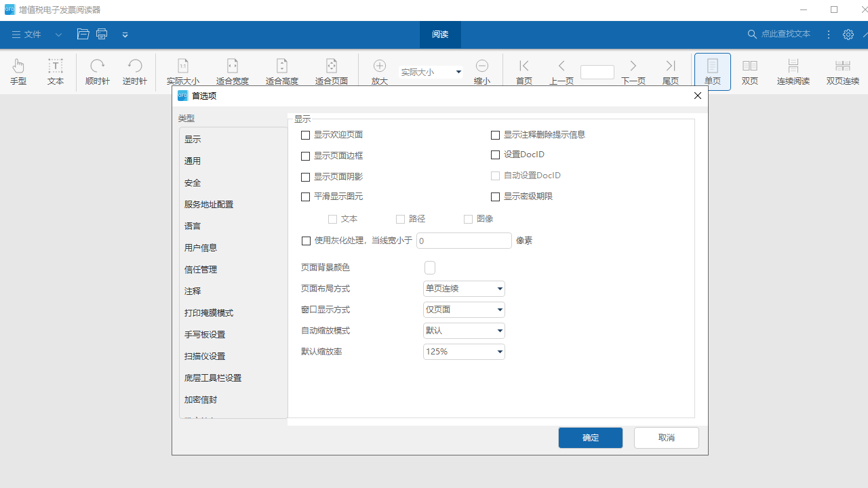Pick a page background color (页面背景颜色)
The height and width of the screenshot is (488, 868).
430,267
